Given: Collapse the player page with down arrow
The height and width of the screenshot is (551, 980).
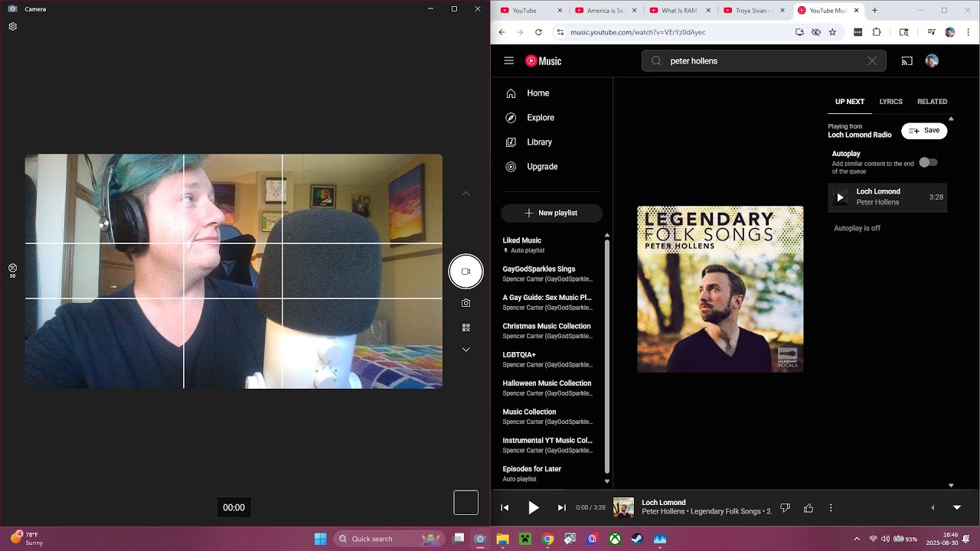Looking at the screenshot, I should click(956, 507).
